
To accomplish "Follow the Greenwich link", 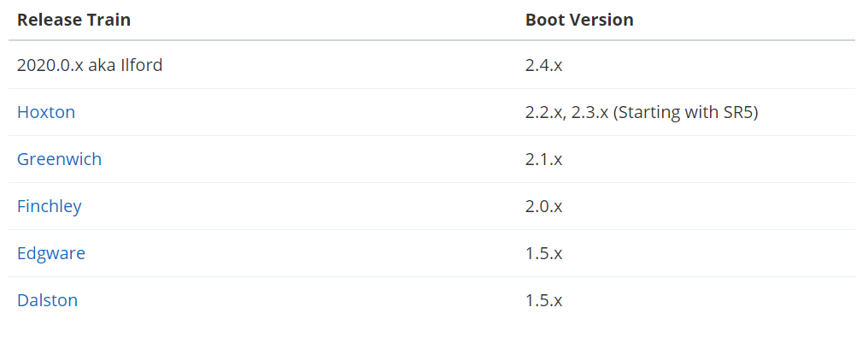I will pos(59,159).
